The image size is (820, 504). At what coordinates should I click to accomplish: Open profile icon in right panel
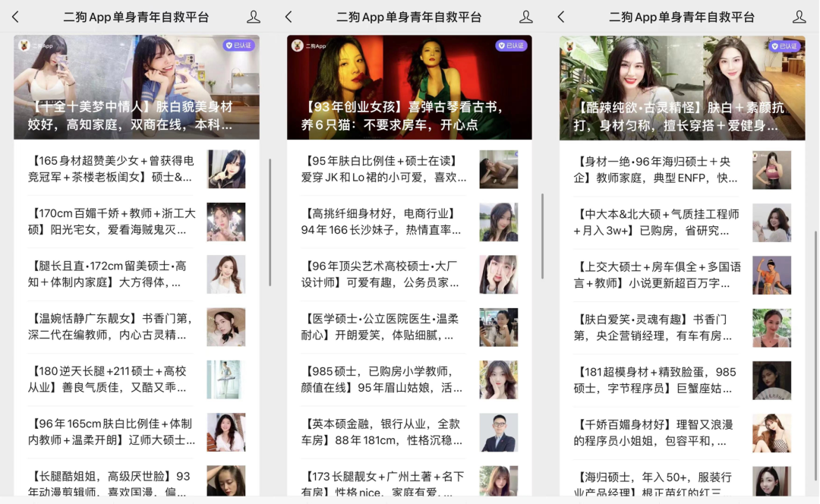799,17
